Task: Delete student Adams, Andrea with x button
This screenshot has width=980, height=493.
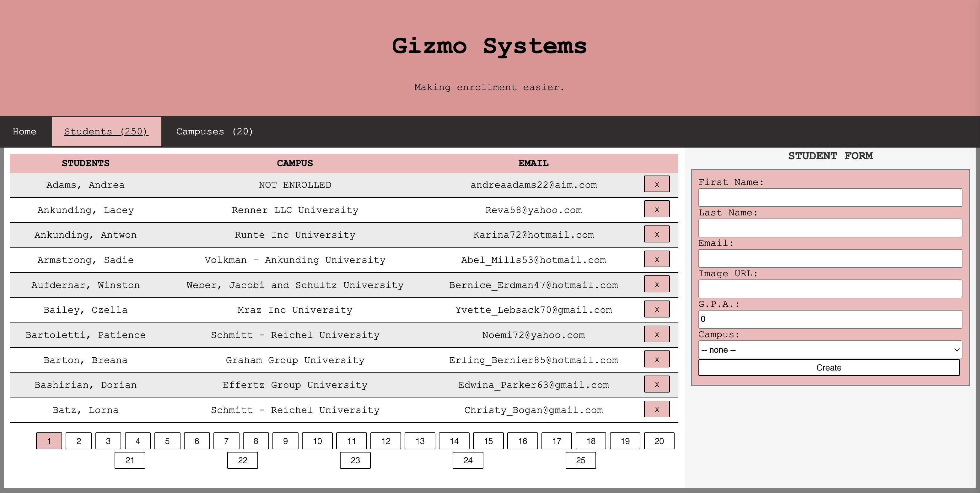Action: (x=657, y=184)
